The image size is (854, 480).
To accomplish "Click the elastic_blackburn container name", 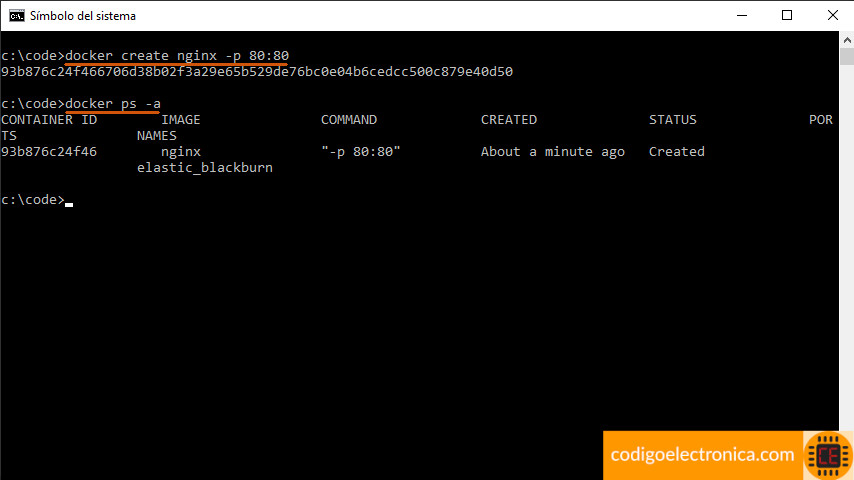I will coord(205,168).
